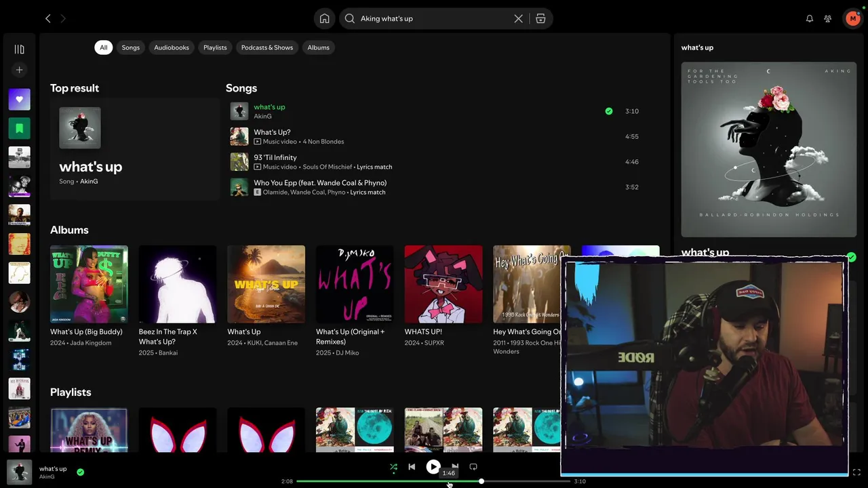Toggle saved checkmark in now playing bar
868x488 pixels.
pyautogui.click(x=80, y=472)
